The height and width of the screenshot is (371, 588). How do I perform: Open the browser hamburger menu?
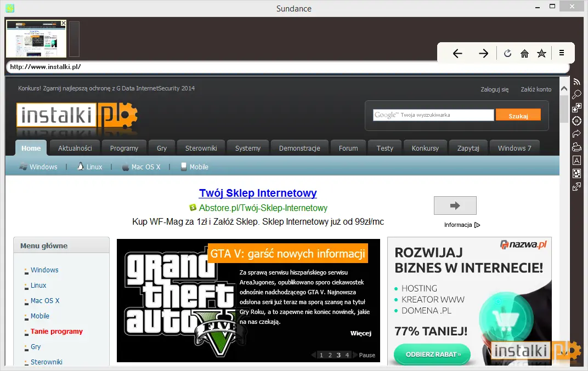561,53
